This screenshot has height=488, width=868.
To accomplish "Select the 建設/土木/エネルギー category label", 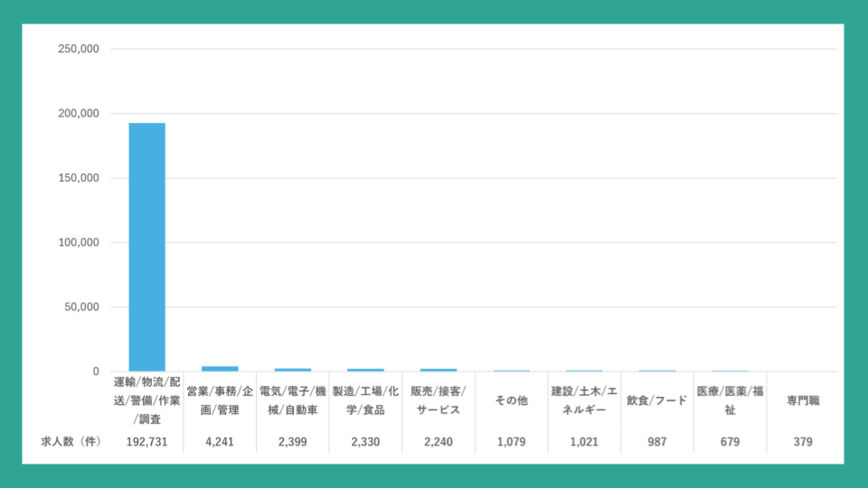I will coord(584,400).
